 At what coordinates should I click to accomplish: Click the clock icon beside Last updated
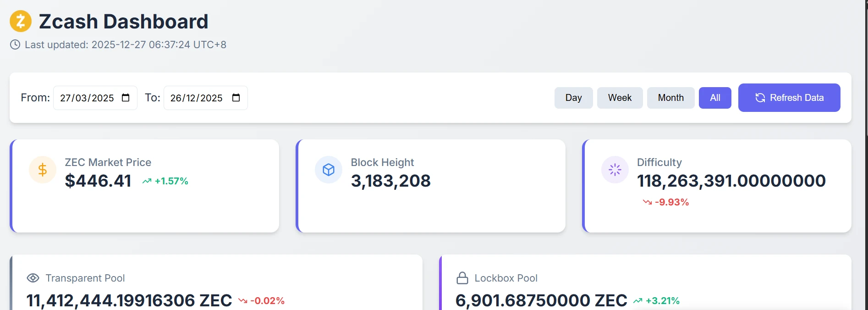pos(15,44)
